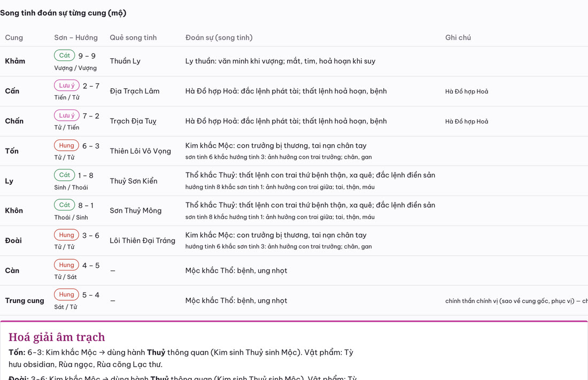Select the 'Trung cung' cell
The height and width of the screenshot is (380, 588).
click(x=25, y=301)
